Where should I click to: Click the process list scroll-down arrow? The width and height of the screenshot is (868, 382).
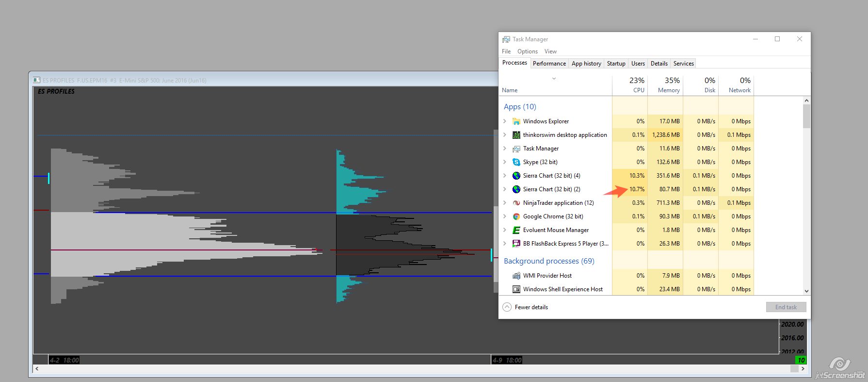coord(806,291)
